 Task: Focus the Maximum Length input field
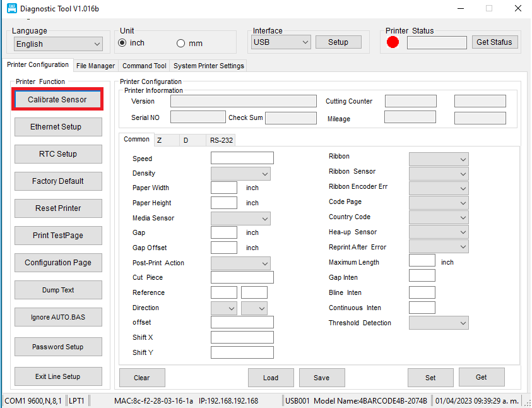422,261
